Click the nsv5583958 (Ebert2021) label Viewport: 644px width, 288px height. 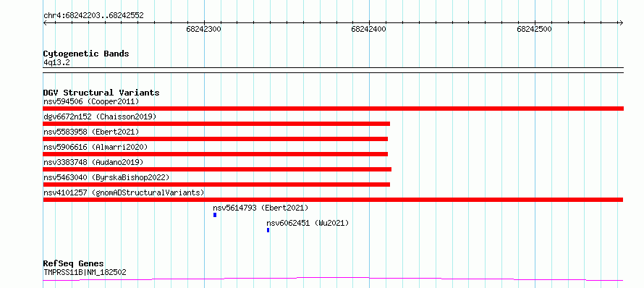91,132
